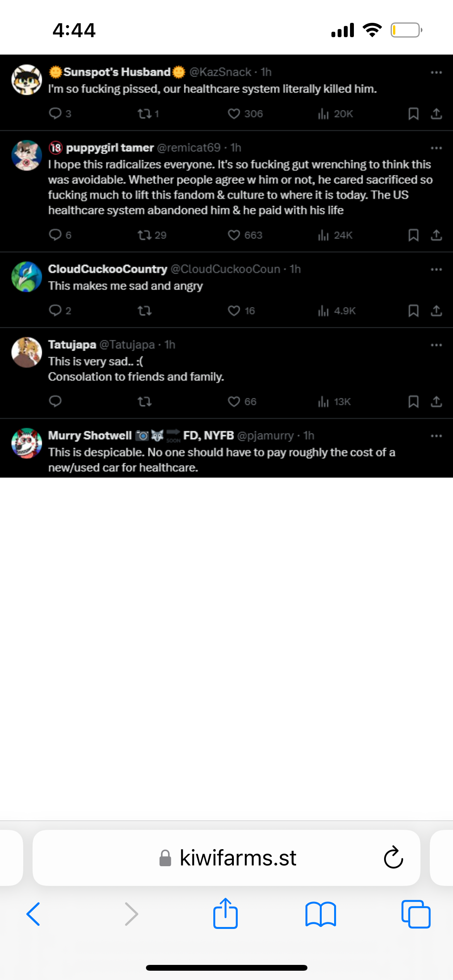
Task: Open the @remicat69 handle link
Action: (189, 147)
